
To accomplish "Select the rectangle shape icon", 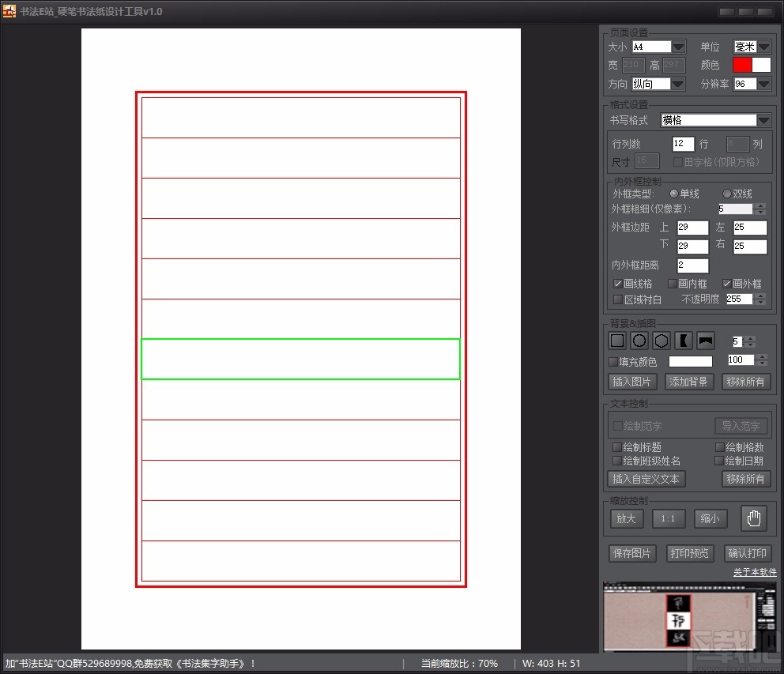I will coord(617,341).
